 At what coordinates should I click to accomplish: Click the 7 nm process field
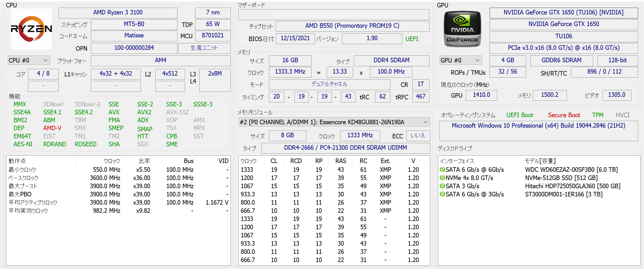[x=213, y=12]
